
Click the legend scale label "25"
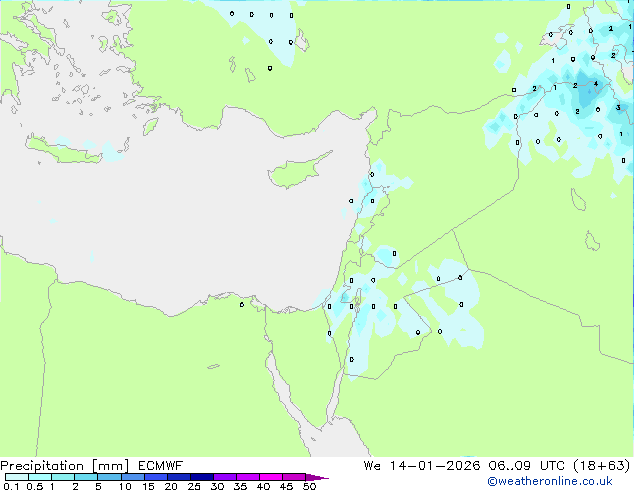point(194,486)
